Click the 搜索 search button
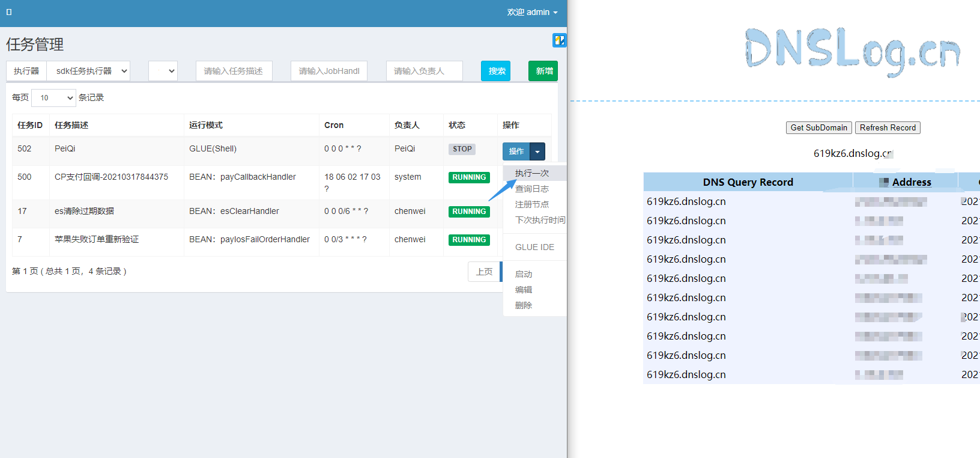This screenshot has height=458, width=980. coord(495,71)
